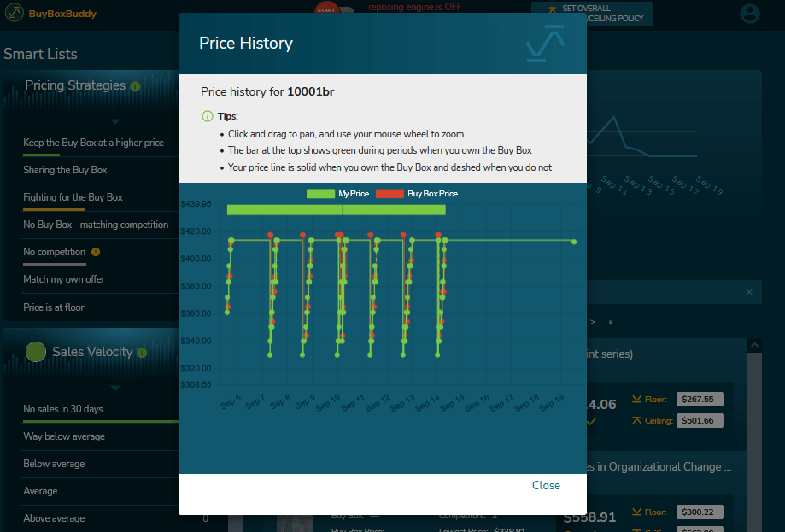Toggle the repricing engine START switch

pyautogui.click(x=333, y=8)
